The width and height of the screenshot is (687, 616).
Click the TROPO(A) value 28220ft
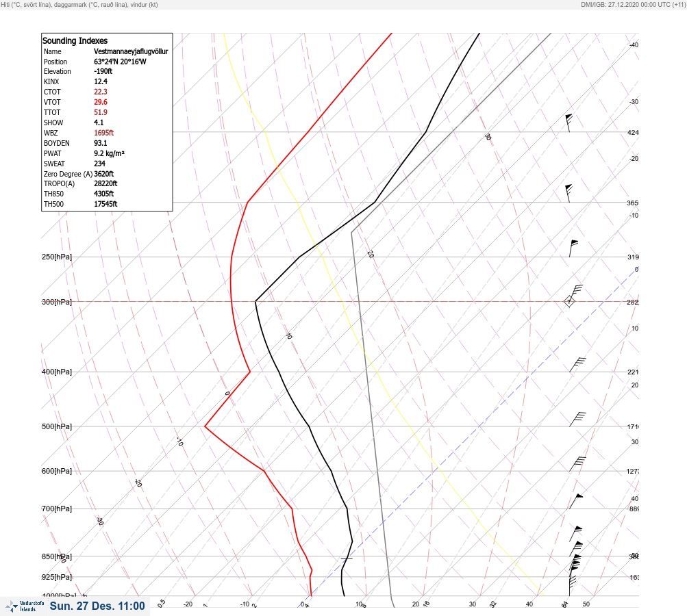click(105, 183)
